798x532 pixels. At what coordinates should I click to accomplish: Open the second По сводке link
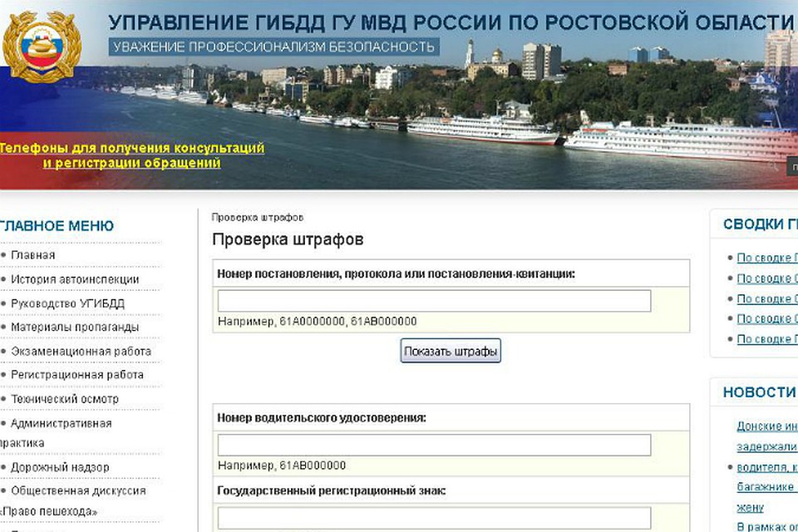(767, 278)
